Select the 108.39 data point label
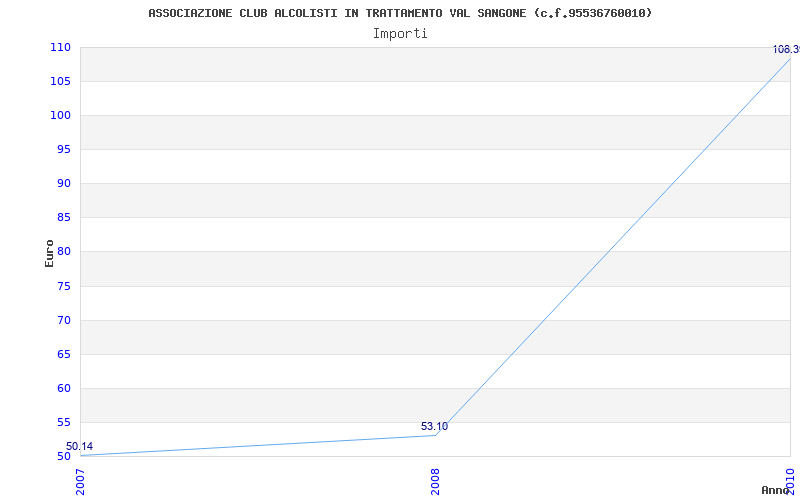 pyautogui.click(x=786, y=49)
